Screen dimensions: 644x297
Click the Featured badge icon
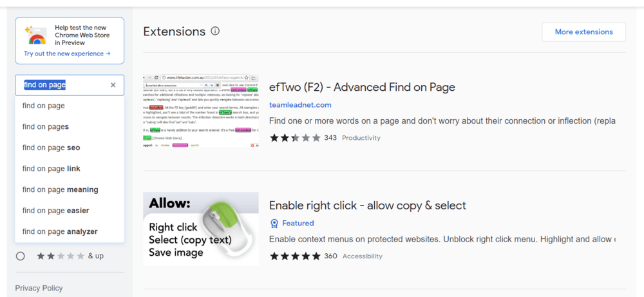(274, 223)
